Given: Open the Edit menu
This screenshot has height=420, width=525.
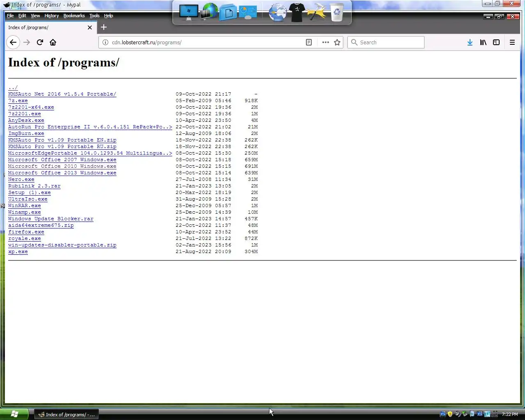Looking at the screenshot, I should tap(22, 16).
